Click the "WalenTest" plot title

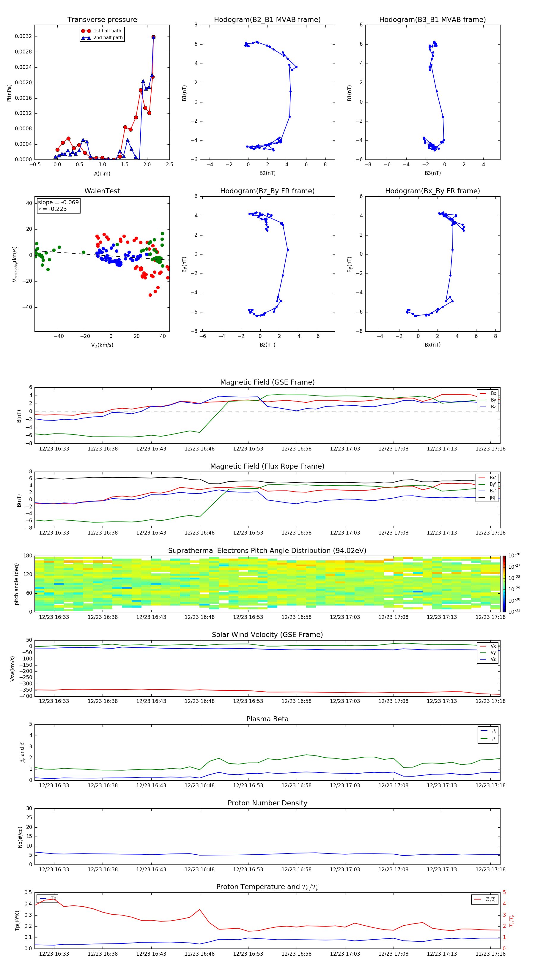[102, 191]
